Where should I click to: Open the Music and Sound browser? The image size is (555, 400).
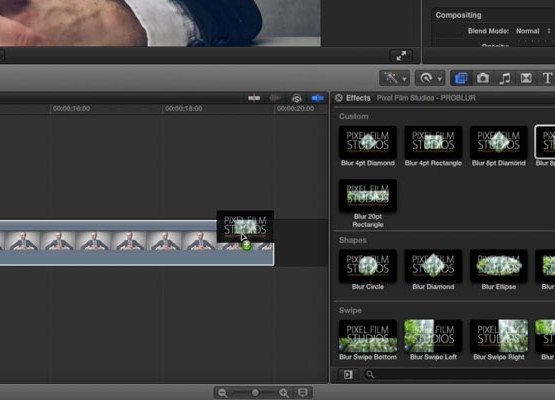coord(504,78)
